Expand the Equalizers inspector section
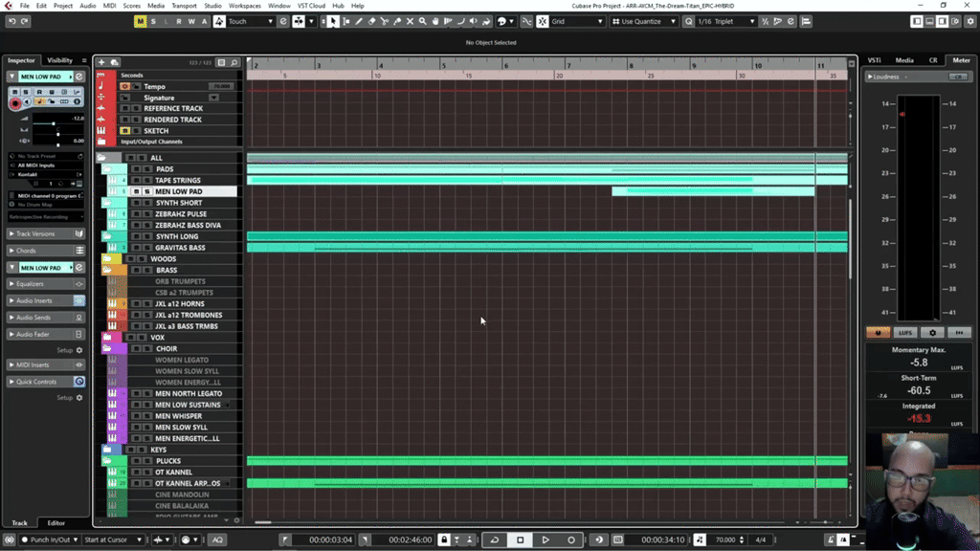The width and height of the screenshot is (980, 551). (46, 284)
